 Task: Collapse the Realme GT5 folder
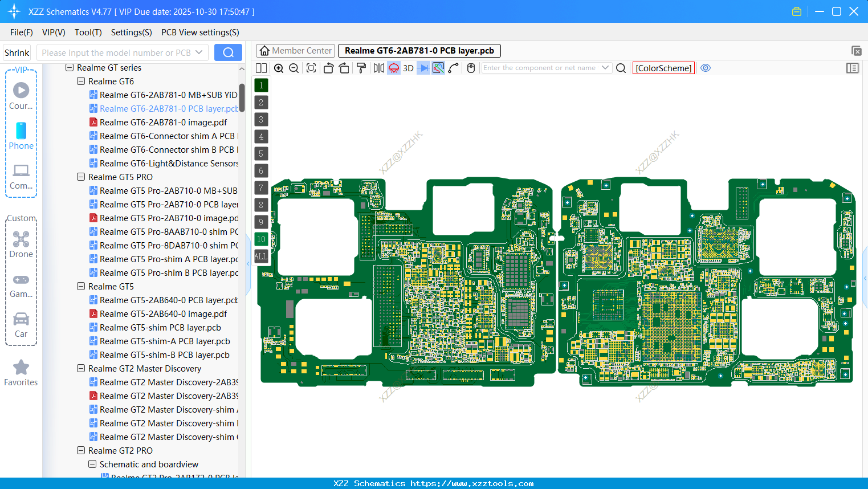81,287
